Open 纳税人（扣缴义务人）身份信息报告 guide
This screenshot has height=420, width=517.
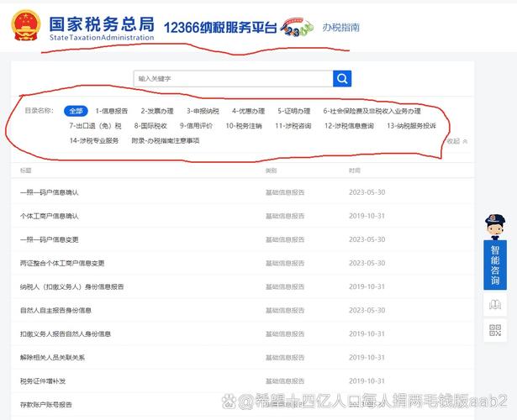(72, 287)
